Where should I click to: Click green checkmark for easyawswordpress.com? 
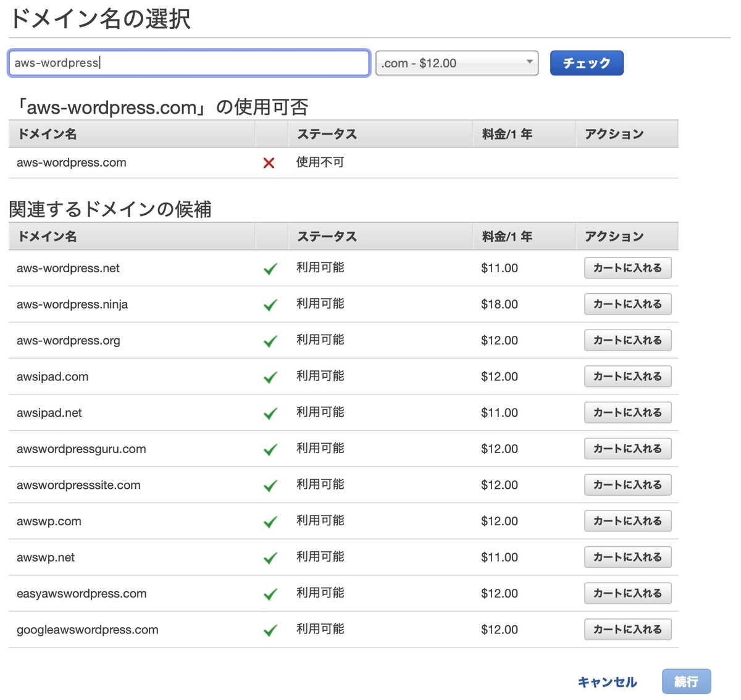coord(270,594)
